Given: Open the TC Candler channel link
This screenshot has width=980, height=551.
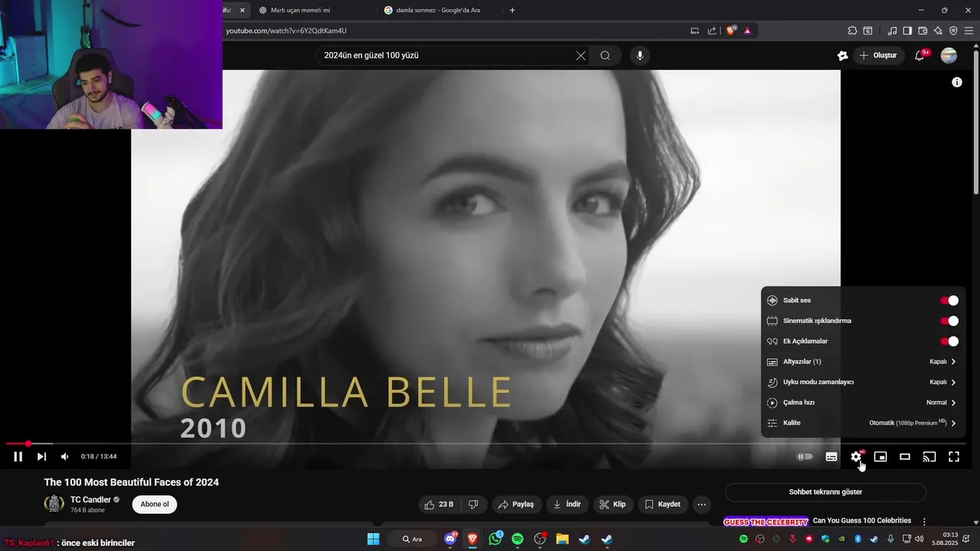Looking at the screenshot, I should 90,500.
